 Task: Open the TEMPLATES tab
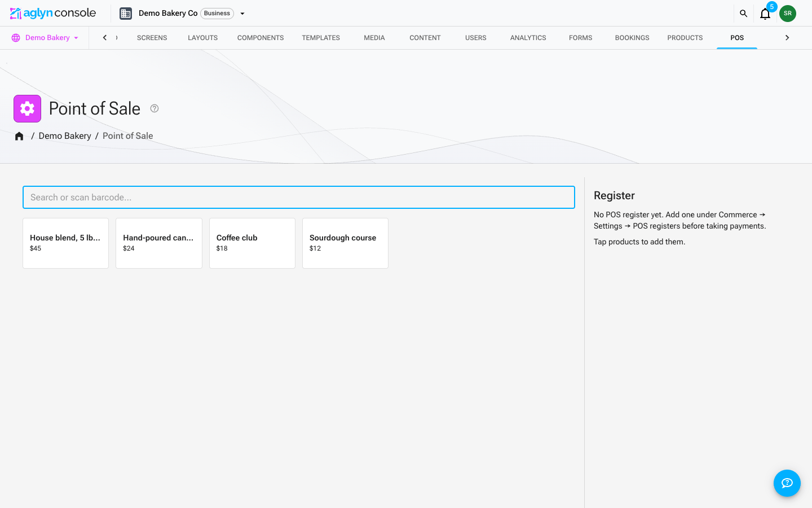321,38
